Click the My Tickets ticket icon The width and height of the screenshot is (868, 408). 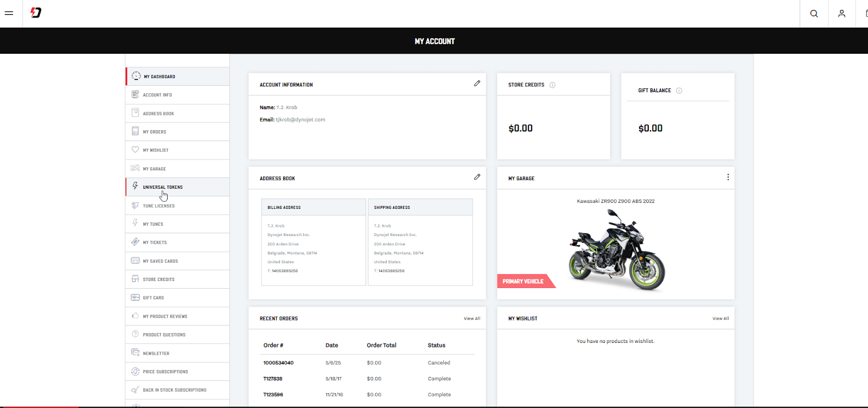point(135,242)
